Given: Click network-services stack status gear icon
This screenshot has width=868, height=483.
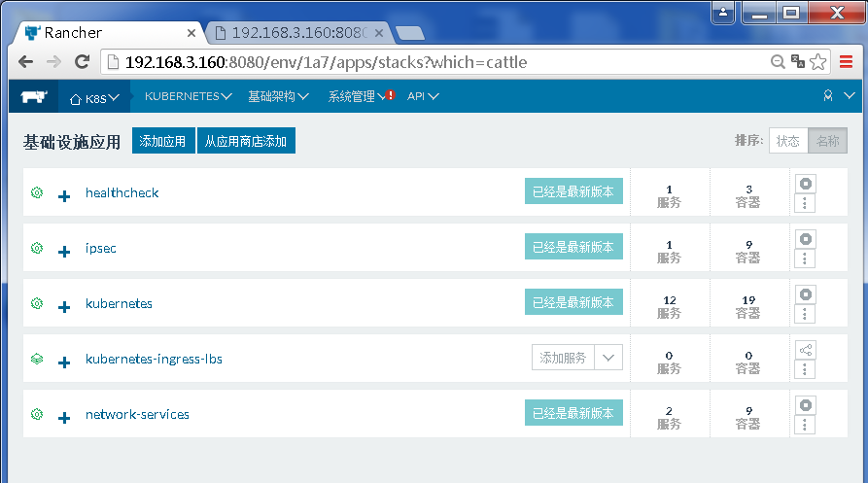Looking at the screenshot, I should tap(37, 414).
